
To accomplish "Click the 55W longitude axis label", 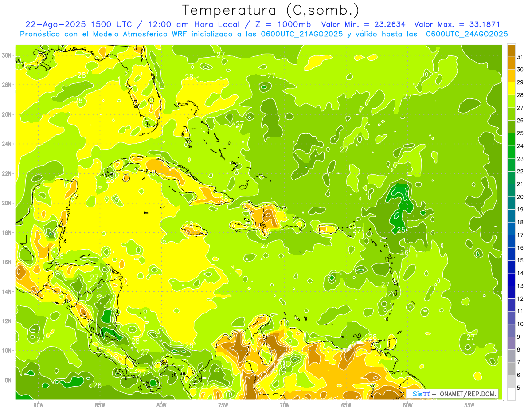I will 469,405.
